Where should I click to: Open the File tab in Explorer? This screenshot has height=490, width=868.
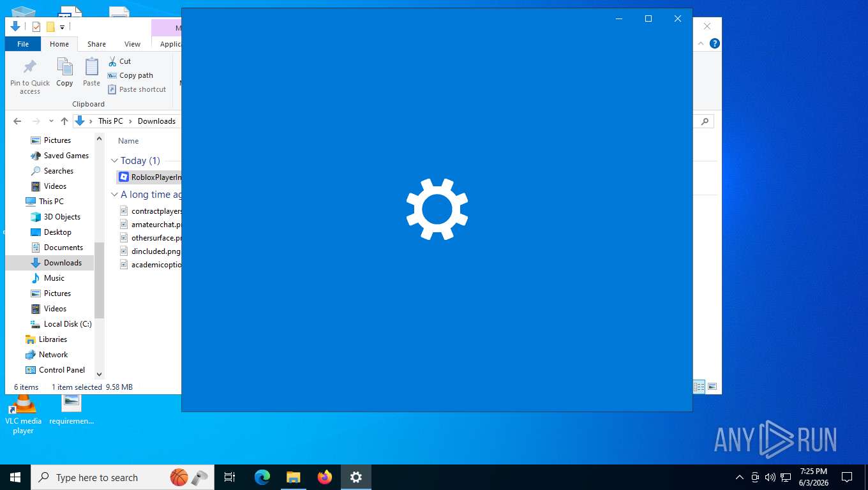click(x=23, y=44)
